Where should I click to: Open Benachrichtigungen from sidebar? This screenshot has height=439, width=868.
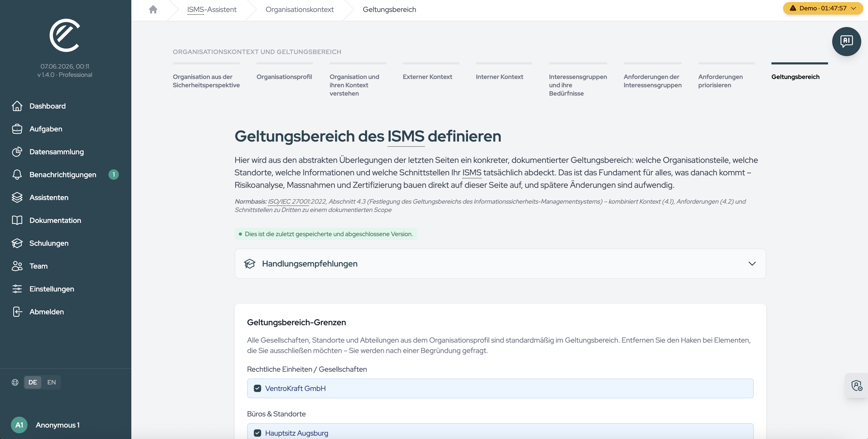(63, 175)
